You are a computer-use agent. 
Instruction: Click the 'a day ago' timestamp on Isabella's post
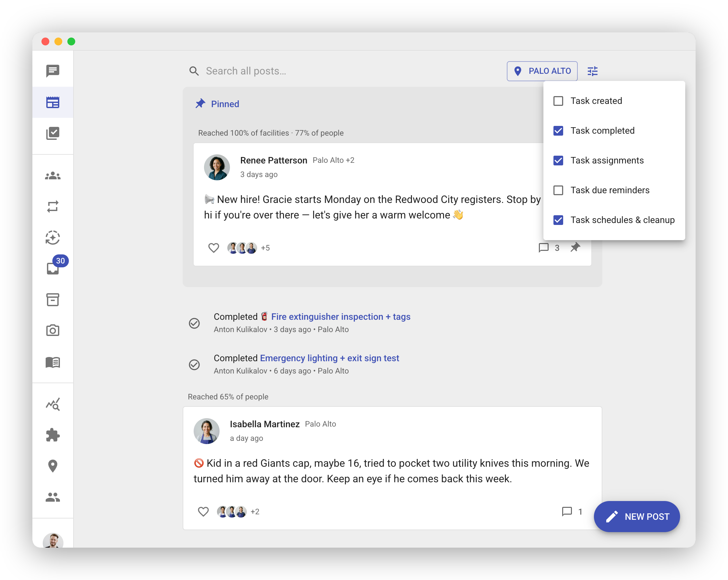click(246, 438)
